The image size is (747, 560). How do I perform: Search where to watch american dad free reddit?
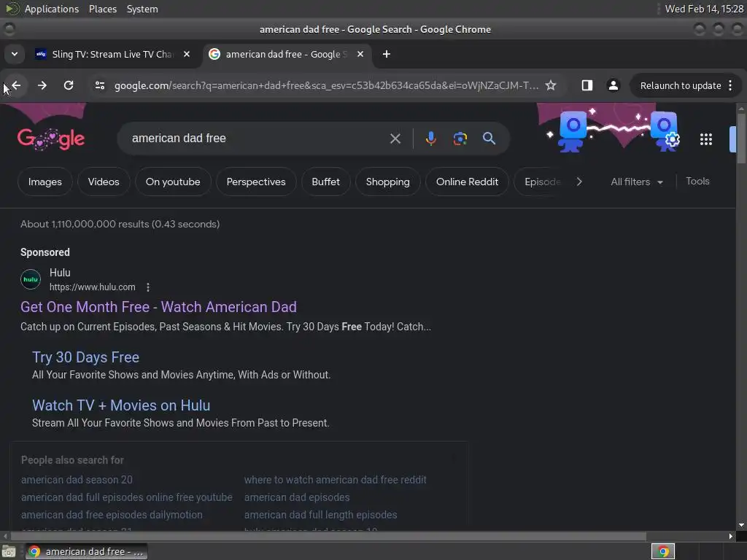pyautogui.click(x=336, y=480)
